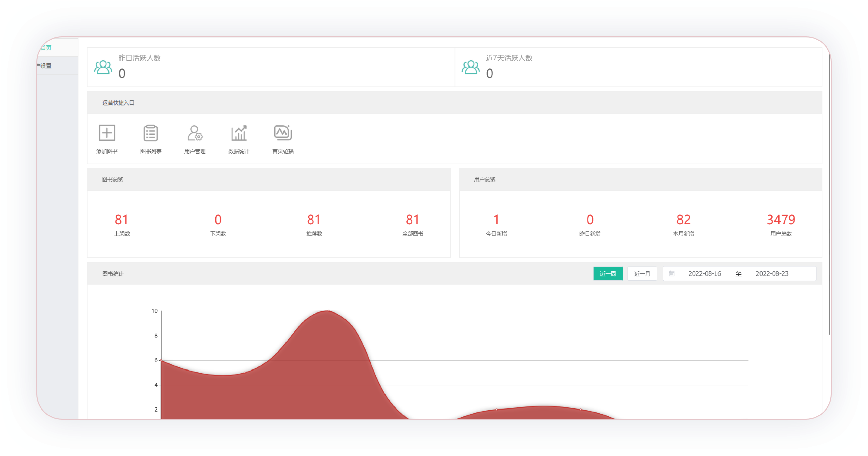
Task: Click the 图书列表 label
Action: click(151, 151)
